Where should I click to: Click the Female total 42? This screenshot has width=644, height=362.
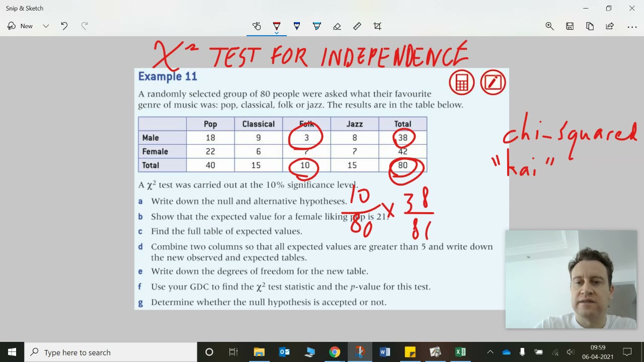403,151
